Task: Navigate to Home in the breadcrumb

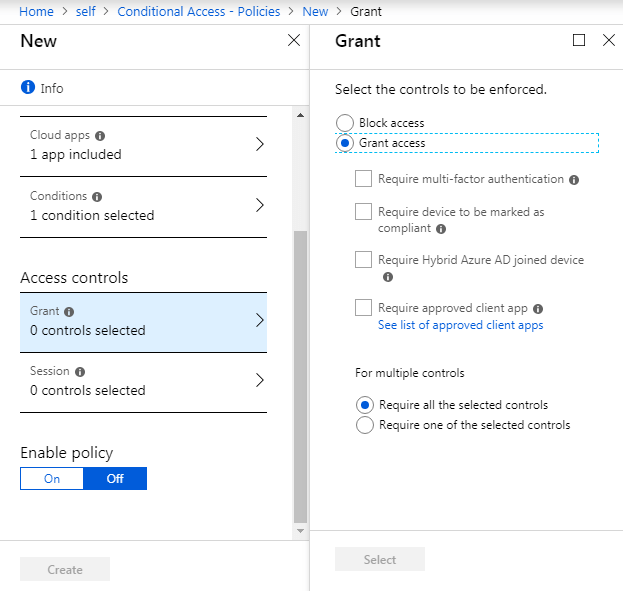Action: (x=36, y=12)
